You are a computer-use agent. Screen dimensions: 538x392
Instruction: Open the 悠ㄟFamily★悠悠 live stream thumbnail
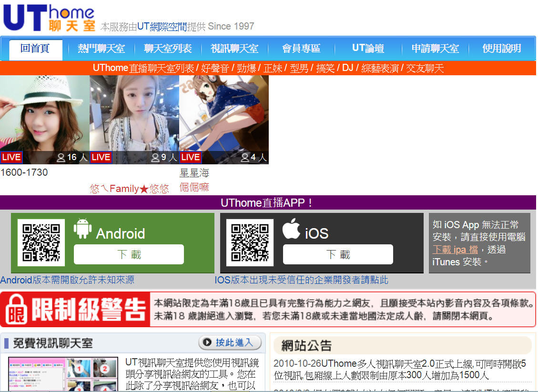[x=134, y=120]
